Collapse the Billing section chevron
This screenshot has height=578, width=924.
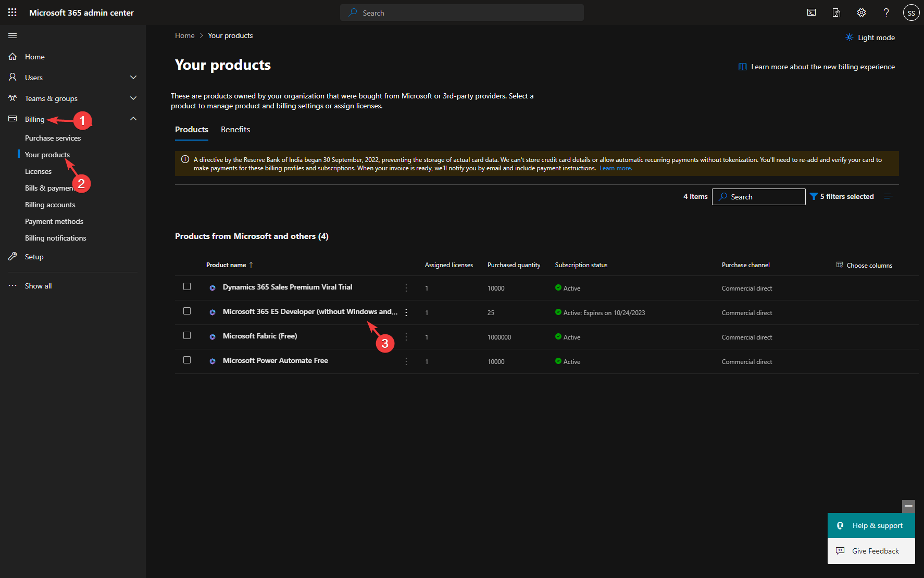point(133,119)
